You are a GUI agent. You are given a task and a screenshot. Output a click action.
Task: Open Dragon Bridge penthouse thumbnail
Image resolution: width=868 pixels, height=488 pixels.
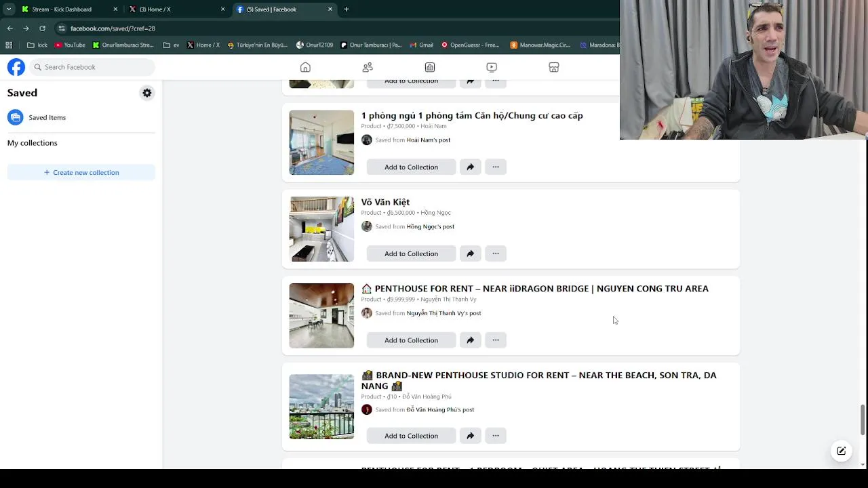[x=321, y=316]
